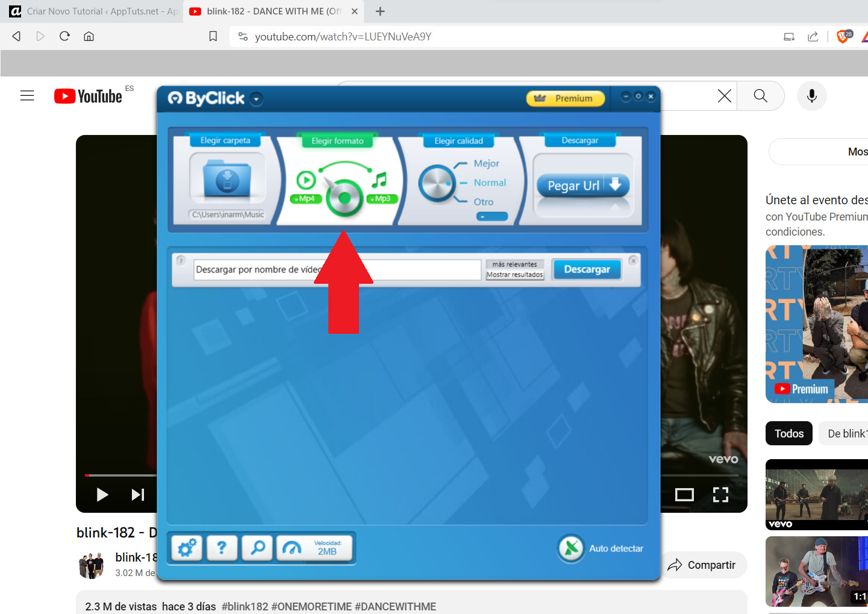Open the YouTube hamburger menu
This screenshot has height=614, width=868.
27,96
